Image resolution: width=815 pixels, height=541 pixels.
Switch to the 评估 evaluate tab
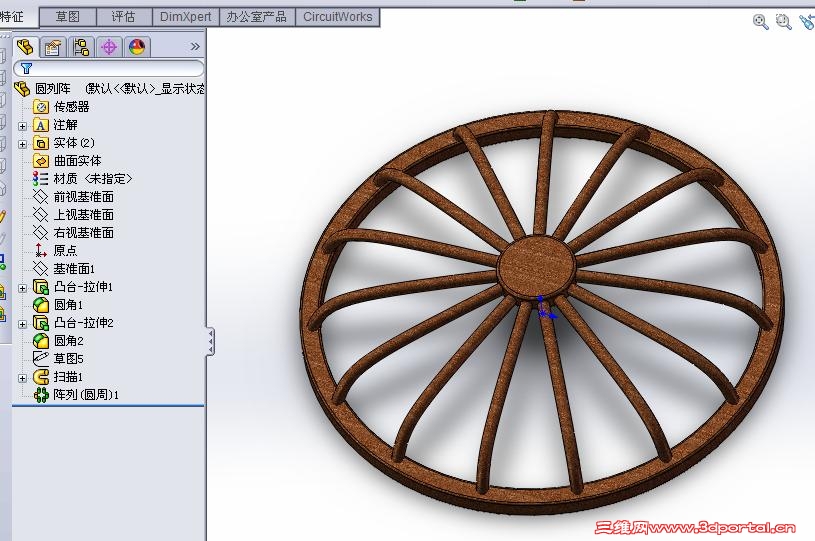click(x=124, y=17)
